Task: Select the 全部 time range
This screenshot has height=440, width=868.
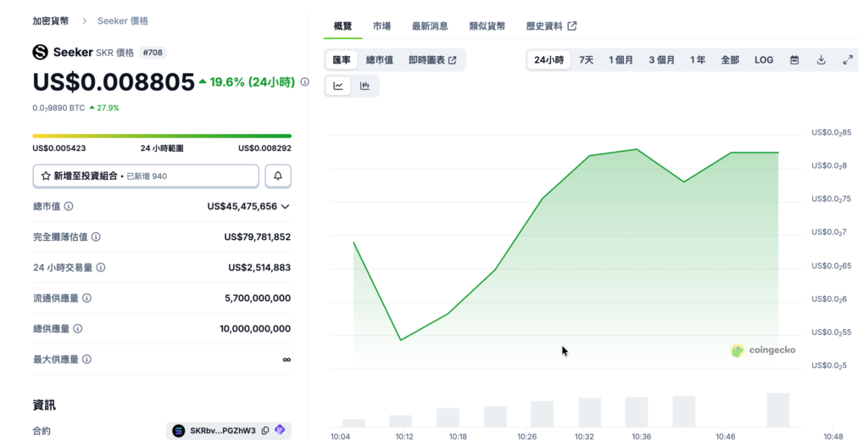Action: click(x=730, y=60)
